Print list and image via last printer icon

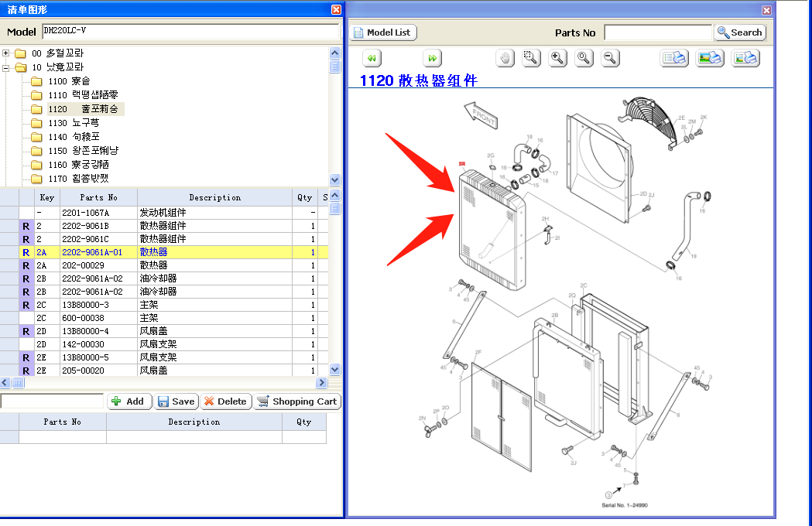click(745, 58)
